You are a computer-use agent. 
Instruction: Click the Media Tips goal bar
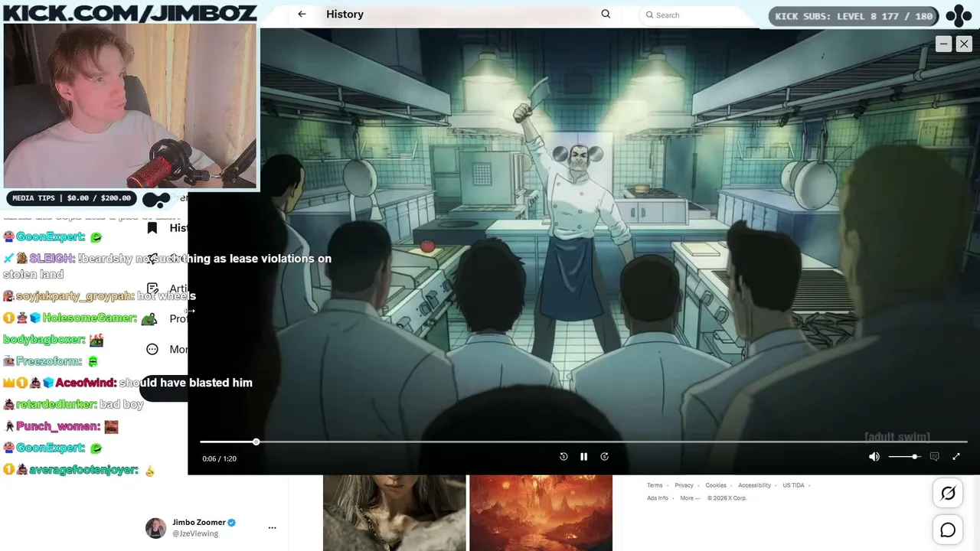[x=72, y=198]
